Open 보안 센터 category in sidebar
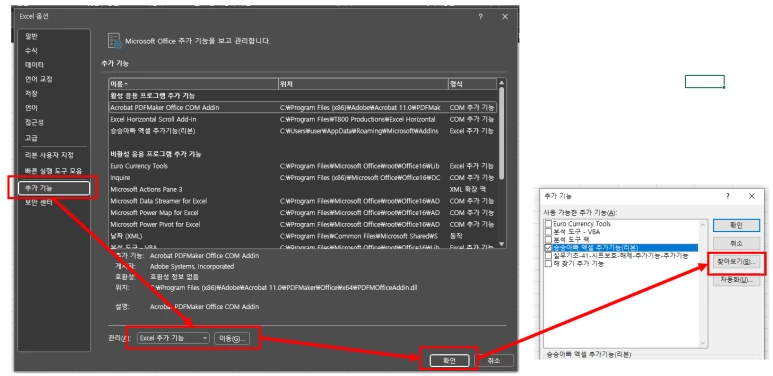This screenshot has height=376, width=773. [x=39, y=202]
